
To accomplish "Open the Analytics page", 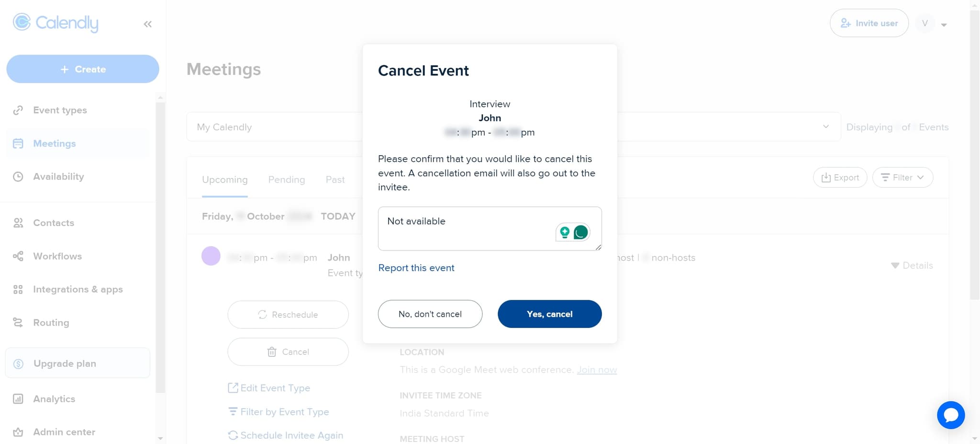I will pos(54,398).
